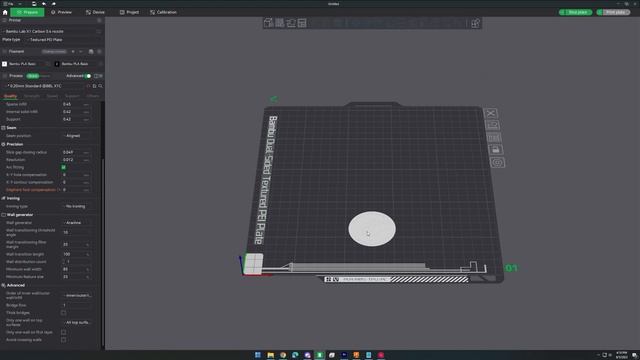
Task: Switch to the Prepare tab
Action: click(27, 12)
